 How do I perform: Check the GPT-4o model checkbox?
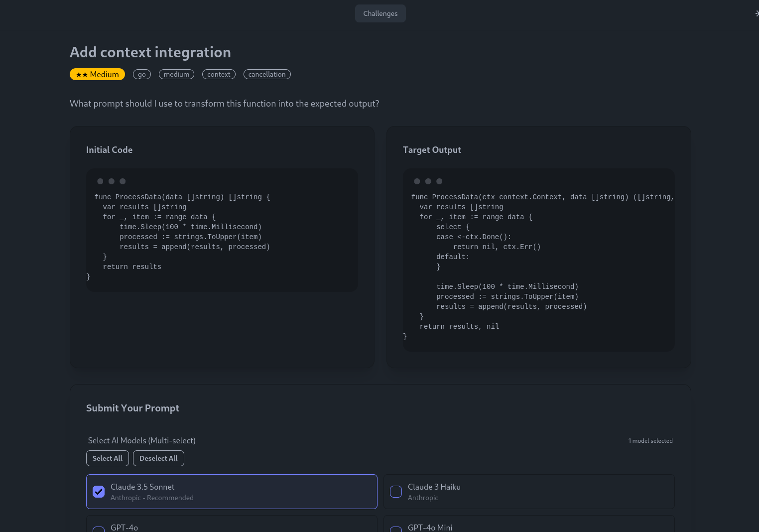pyautogui.click(x=99, y=530)
